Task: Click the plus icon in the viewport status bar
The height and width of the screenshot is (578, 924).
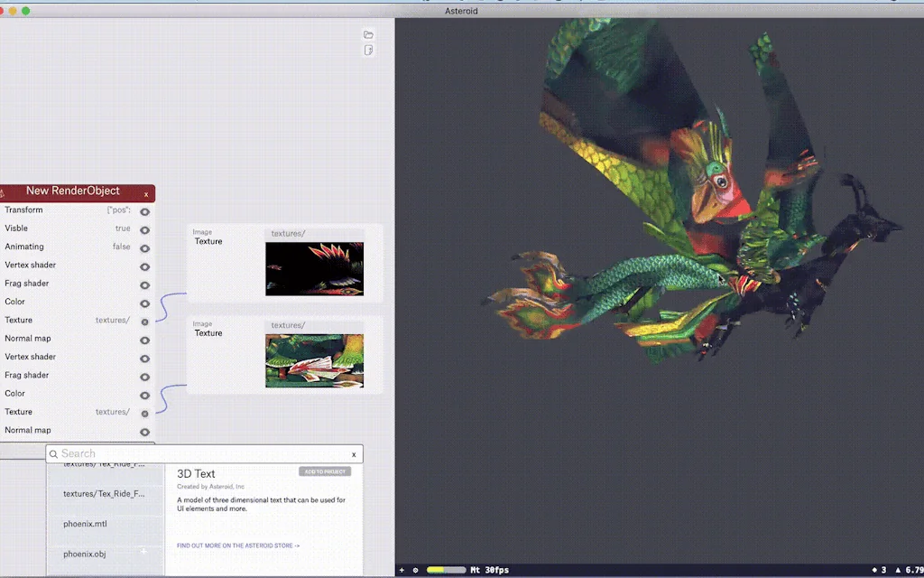Action: pyautogui.click(x=402, y=570)
